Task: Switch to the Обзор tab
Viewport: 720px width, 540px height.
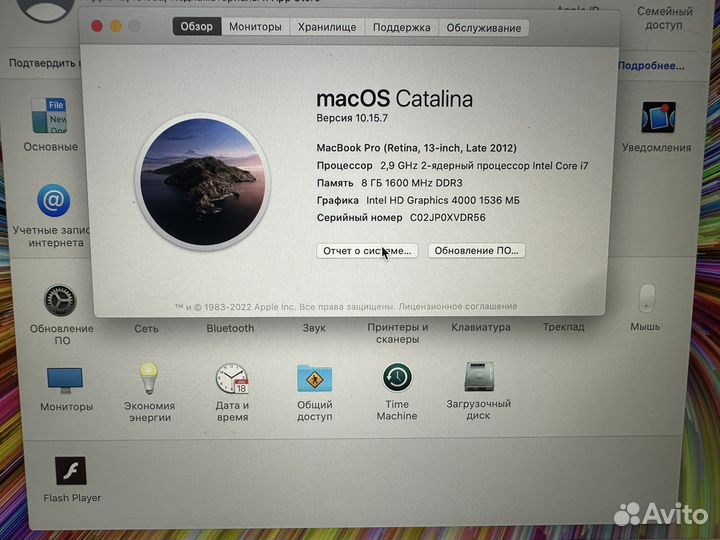Action: click(197, 27)
